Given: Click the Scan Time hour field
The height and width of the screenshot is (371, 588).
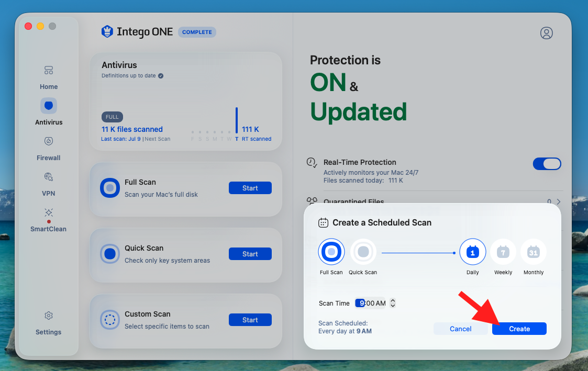Looking at the screenshot, I should [360, 303].
